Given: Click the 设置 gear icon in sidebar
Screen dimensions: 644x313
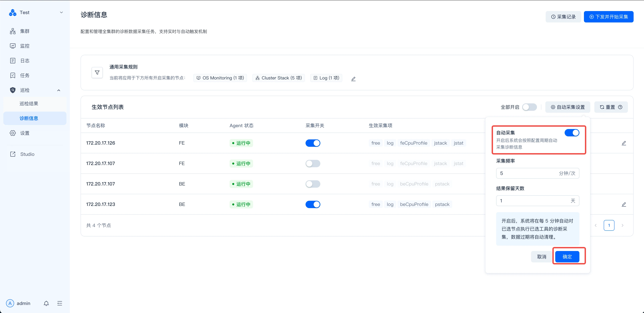Looking at the screenshot, I should pos(13,133).
